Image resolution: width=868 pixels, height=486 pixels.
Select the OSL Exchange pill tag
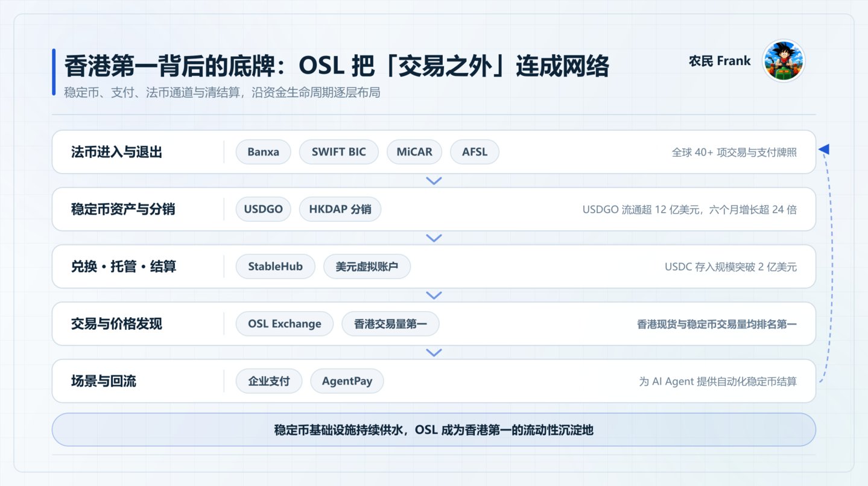coord(285,324)
